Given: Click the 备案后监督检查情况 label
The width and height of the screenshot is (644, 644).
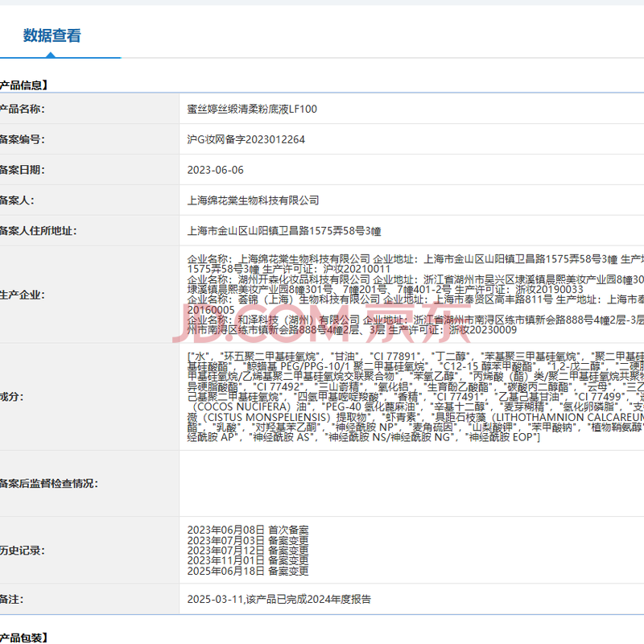Looking at the screenshot, I should point(48,483).
